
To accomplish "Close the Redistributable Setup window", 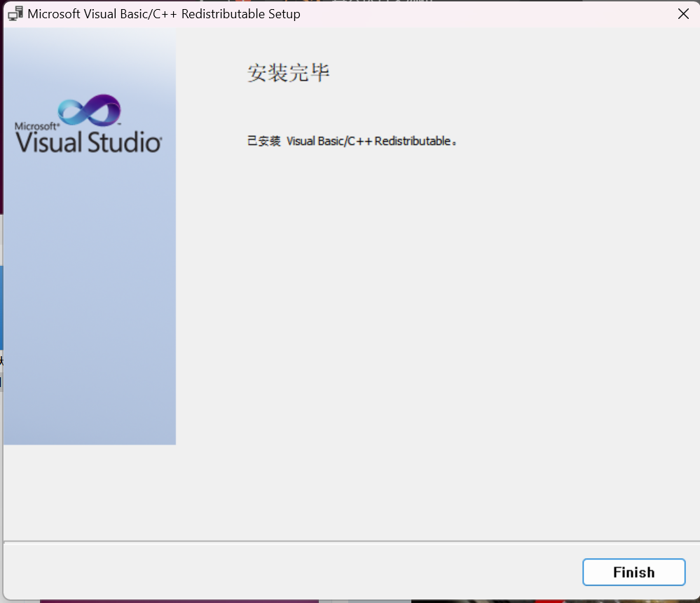I will [x=683, y=14].
